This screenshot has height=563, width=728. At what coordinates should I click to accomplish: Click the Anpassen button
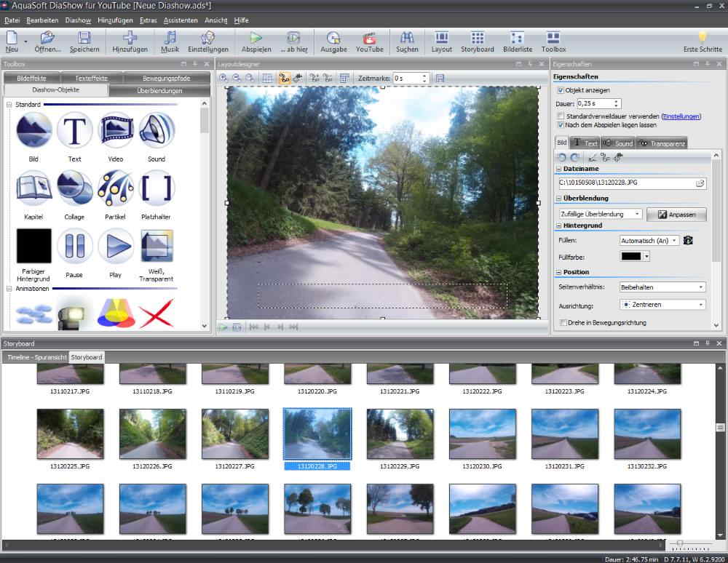pos(676,215)
